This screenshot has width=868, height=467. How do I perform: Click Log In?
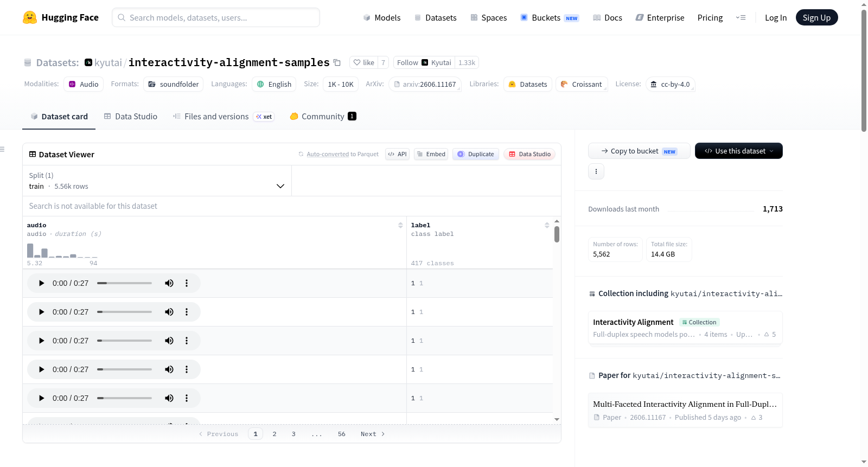click(776, 18)
